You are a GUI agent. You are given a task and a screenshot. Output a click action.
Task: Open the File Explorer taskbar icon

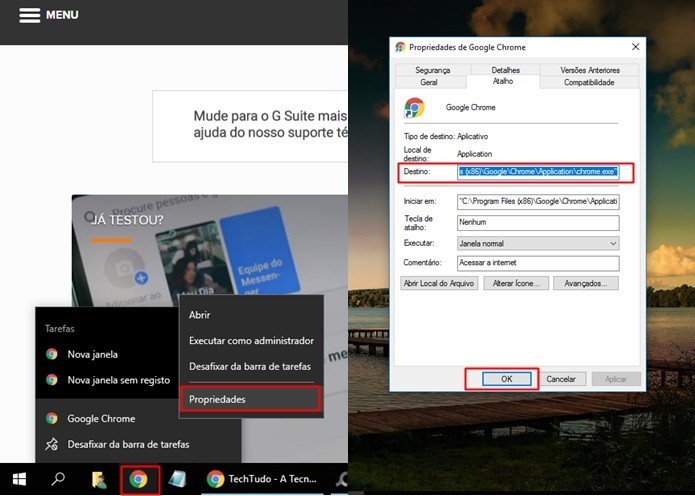point(99,479)
